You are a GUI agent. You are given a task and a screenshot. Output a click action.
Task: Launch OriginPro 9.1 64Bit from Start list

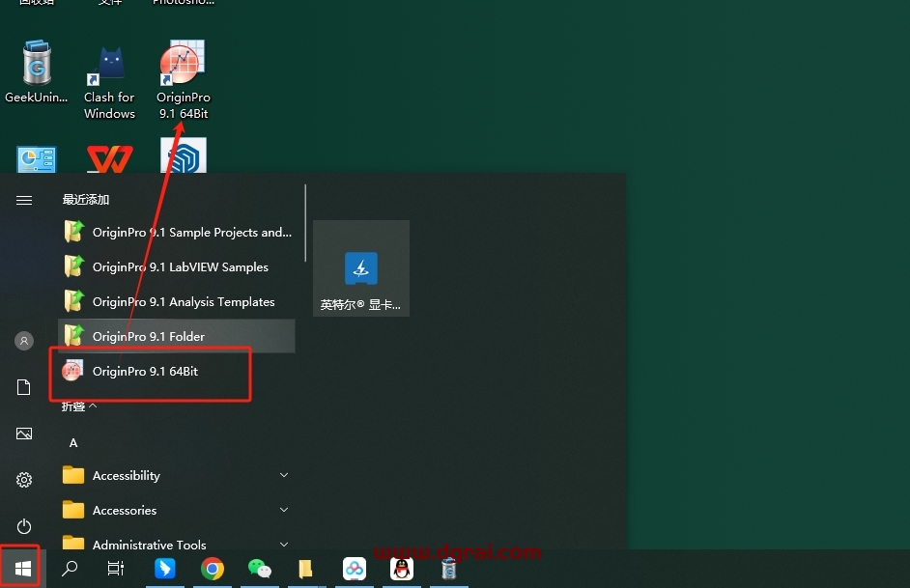(177, 371)
